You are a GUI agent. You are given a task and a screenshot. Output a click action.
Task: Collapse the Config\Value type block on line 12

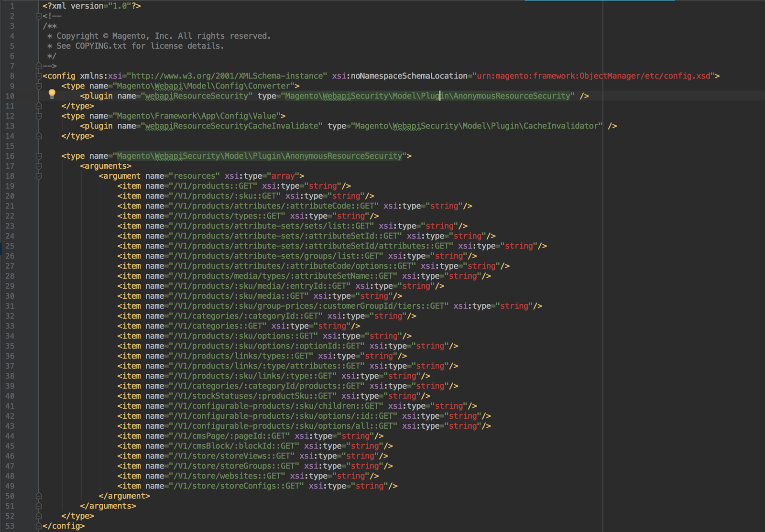pos(39,116)
